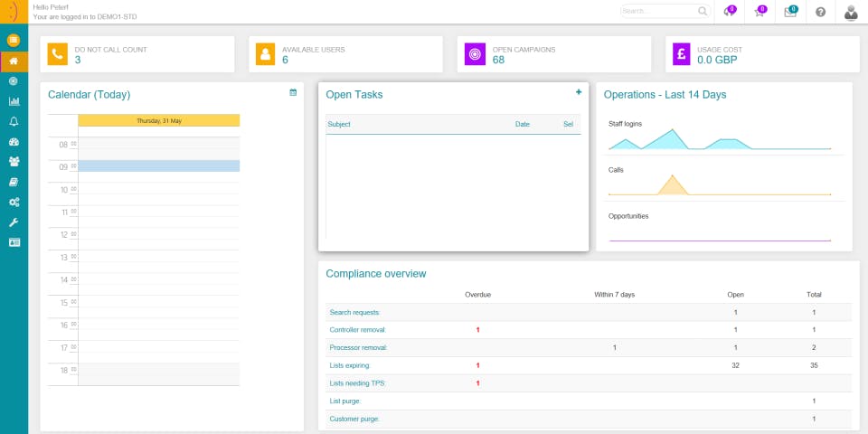Click into the Search field
868x434 pixels.
(x=665, y=11)
